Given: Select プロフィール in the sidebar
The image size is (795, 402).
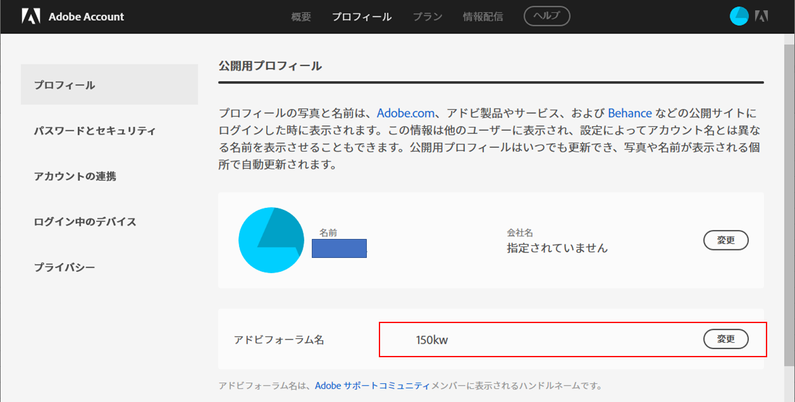Looking at the screenshot, I should 109,85.
